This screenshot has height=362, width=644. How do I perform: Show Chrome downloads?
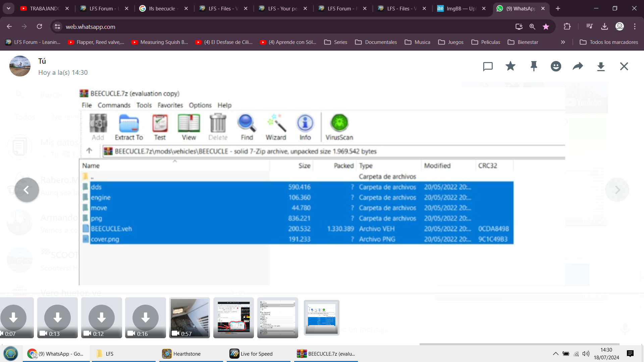click(604, 26)
